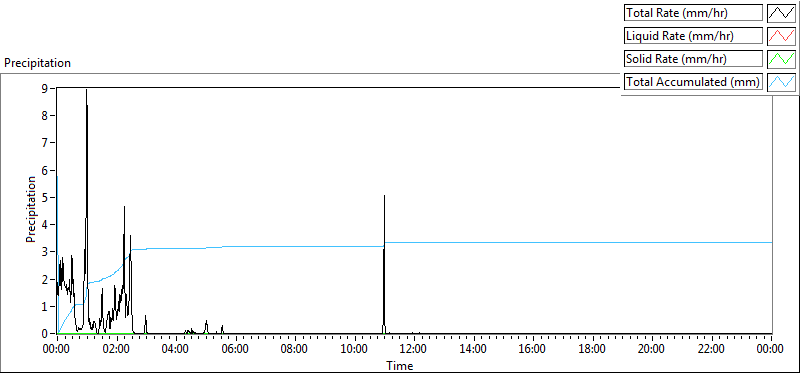Click the black rate spike peak at 11:00
Image resolution: width=800 pixels, height=373 pixels.
(x=384, y=196)
